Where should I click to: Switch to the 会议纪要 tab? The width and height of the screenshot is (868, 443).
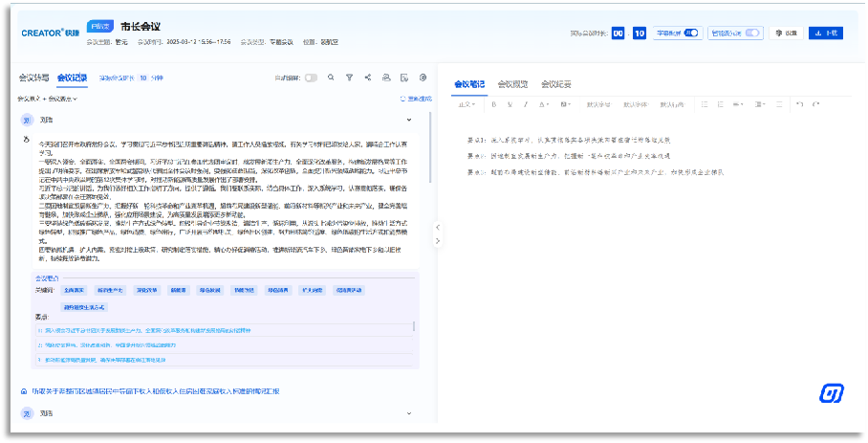[x=556, y=84]
